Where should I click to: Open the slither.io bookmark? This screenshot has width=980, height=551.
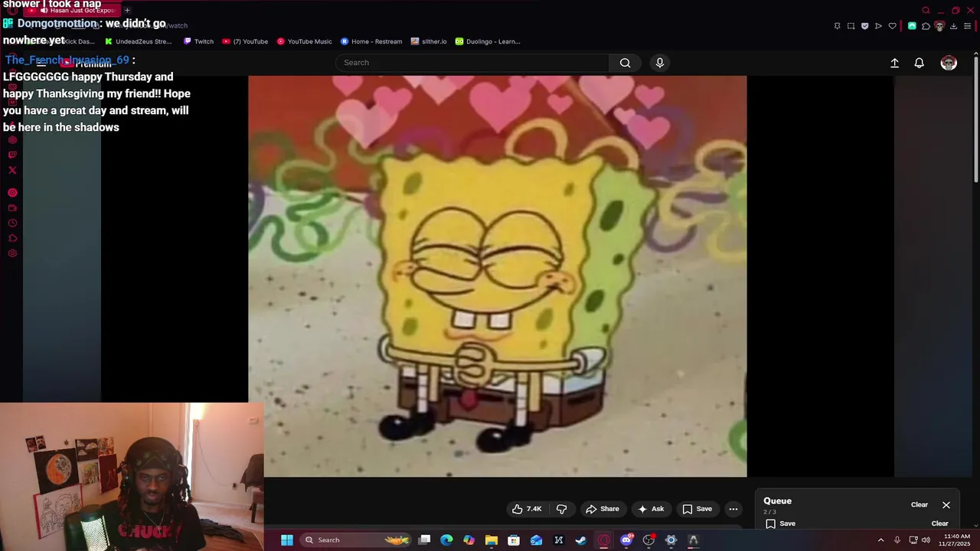(x=429, y=41)
